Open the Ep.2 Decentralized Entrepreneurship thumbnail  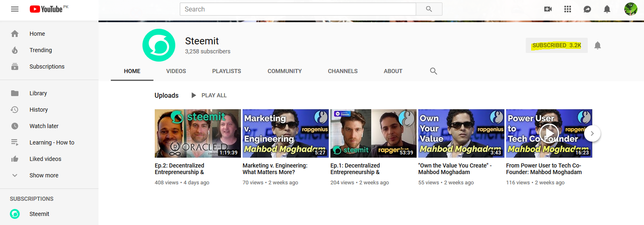[198, 133]
